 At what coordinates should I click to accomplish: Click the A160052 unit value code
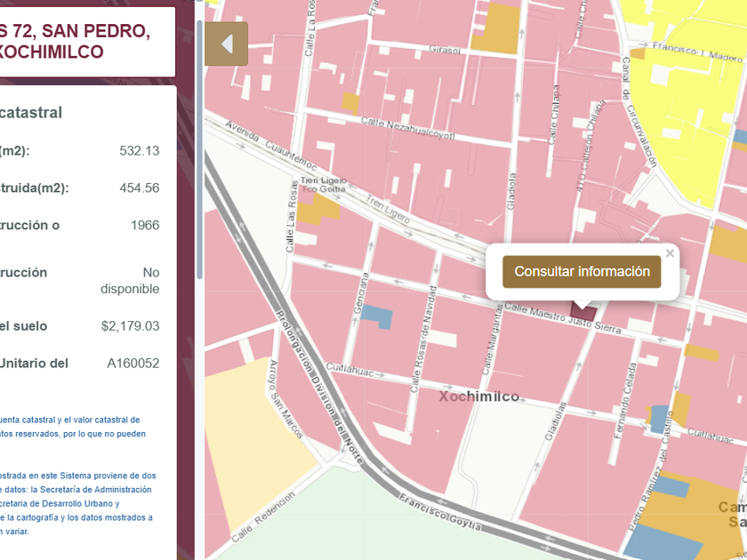tap(133, 364)
